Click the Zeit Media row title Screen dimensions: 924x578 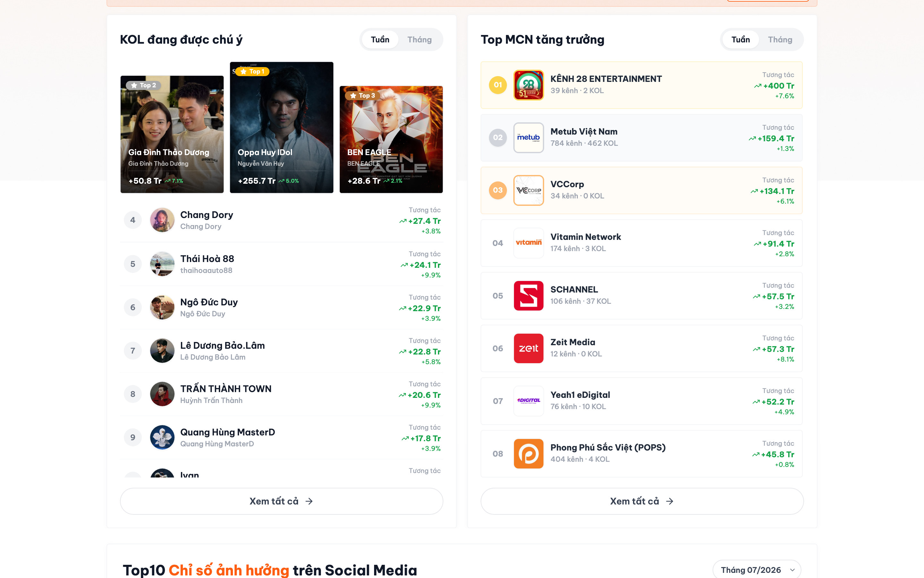pyautogui.click(x=573, y=342)
